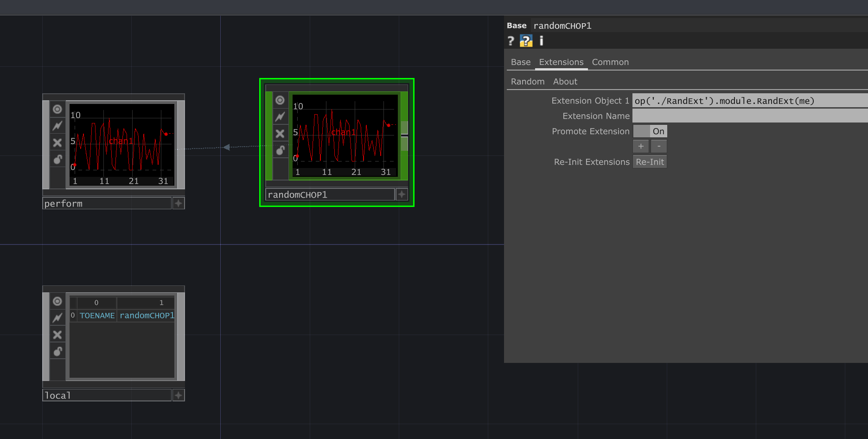Toggle the viewer active flag on randomCHOP1

tap(280, 100)
